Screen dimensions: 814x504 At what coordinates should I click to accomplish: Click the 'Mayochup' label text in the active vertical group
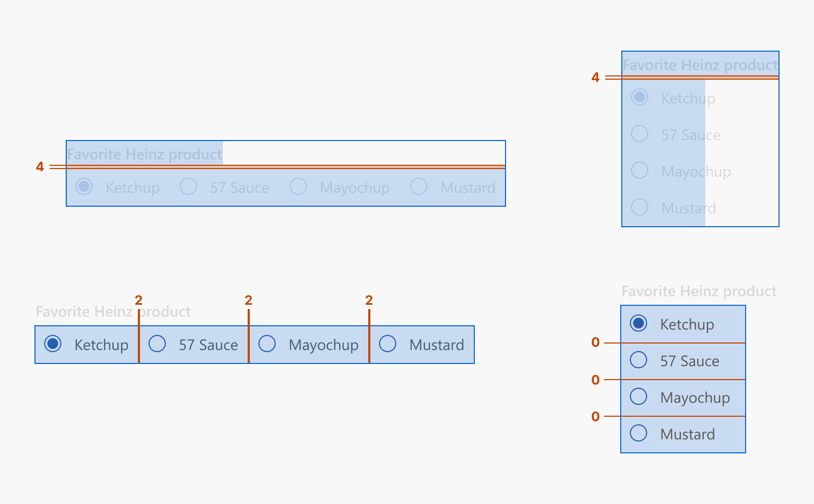(x=695, y=398)
